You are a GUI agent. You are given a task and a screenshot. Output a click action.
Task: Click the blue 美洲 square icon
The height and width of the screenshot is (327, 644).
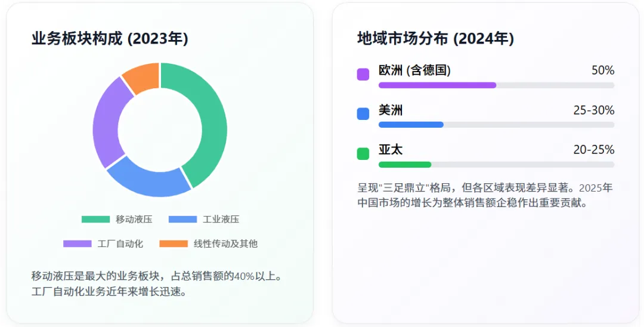pos(363,114)
